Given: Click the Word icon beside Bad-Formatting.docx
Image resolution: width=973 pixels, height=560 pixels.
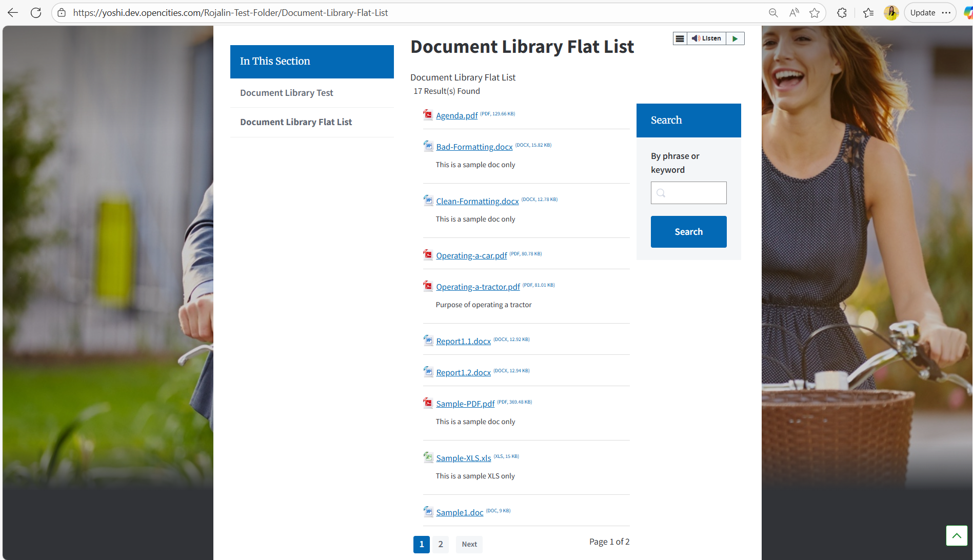Looking at the screenshot, I should click(428, 146).
